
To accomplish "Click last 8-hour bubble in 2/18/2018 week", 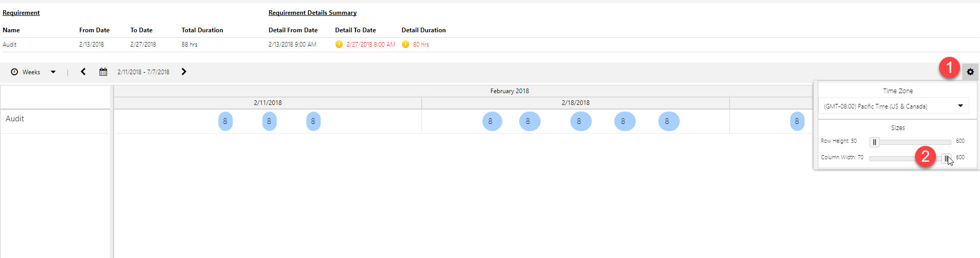I will [668, 121].
